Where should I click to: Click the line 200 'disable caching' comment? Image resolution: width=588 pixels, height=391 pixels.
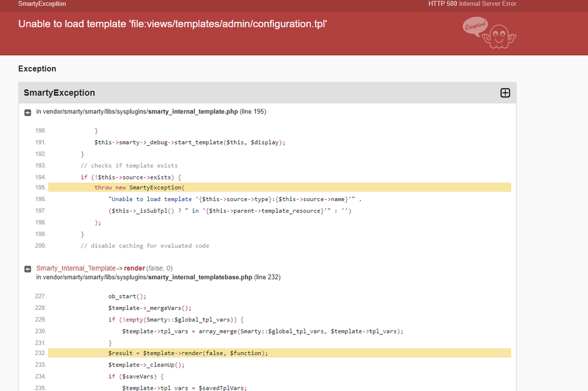145,246
